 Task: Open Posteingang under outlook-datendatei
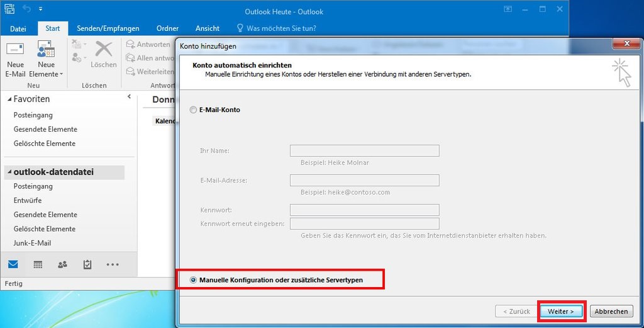33,186
